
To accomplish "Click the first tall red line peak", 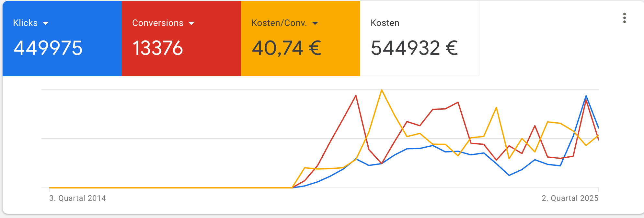I will coord(356,96).
